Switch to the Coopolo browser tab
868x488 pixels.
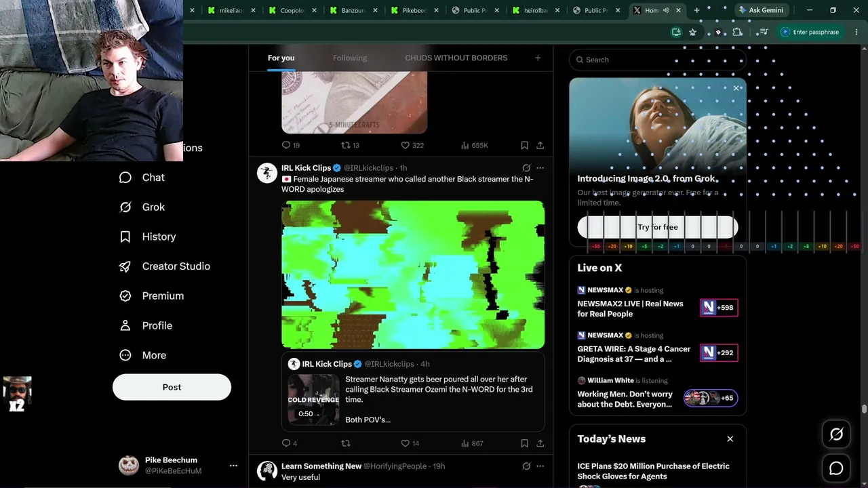292,10
